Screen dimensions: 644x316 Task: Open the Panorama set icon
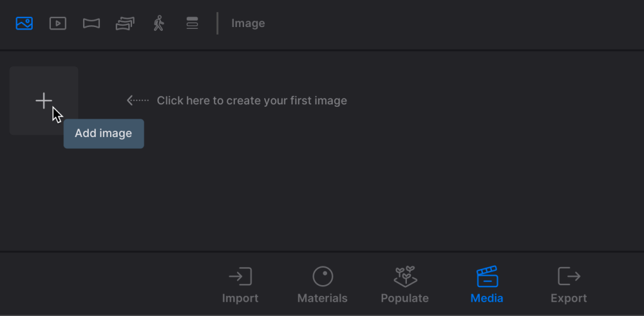[125, 23]
